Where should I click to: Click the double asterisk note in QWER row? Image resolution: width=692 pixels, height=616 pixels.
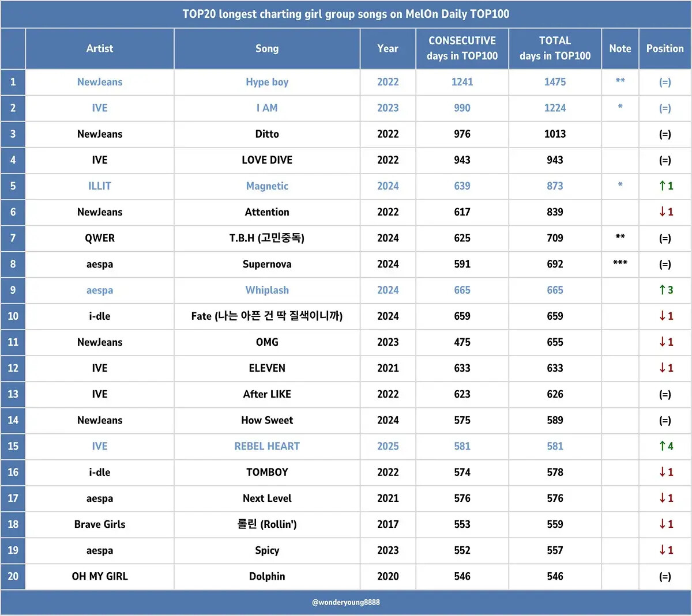tap(620, 236)
